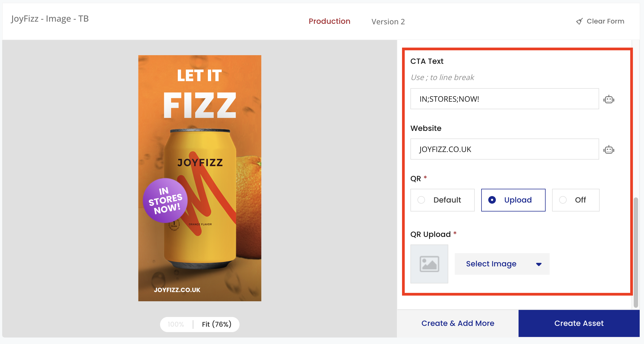The image size is (644, 344).
Task: Click the Website input field
Action: [504, 149]
